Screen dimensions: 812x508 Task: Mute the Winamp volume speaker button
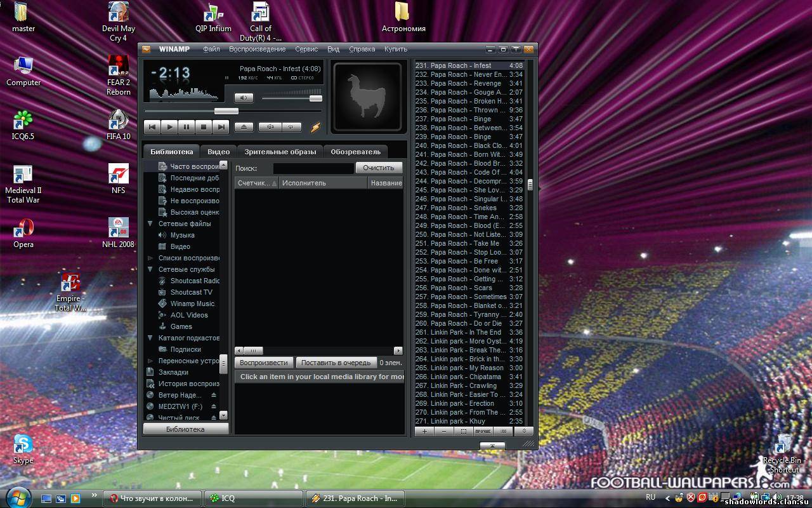(244, 98)
